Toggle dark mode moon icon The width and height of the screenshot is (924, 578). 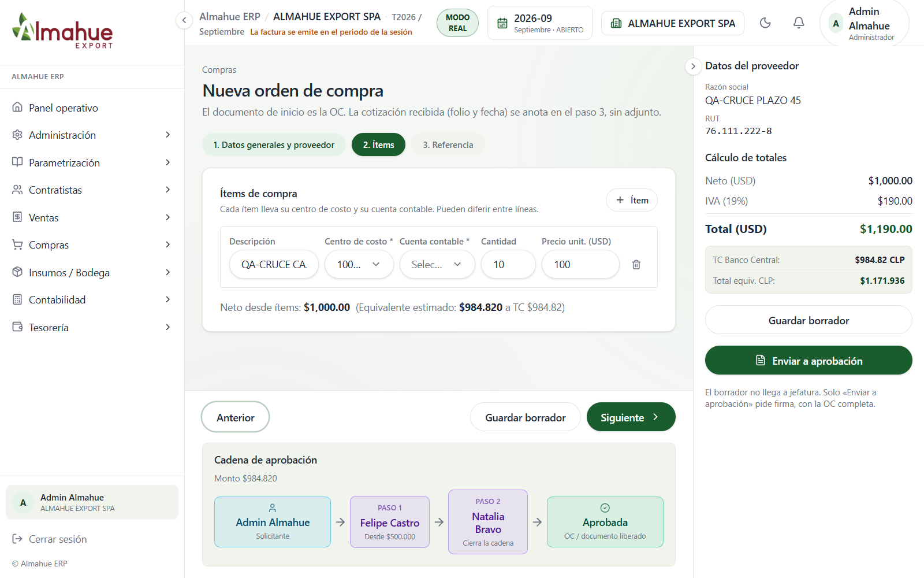(765, 23)
